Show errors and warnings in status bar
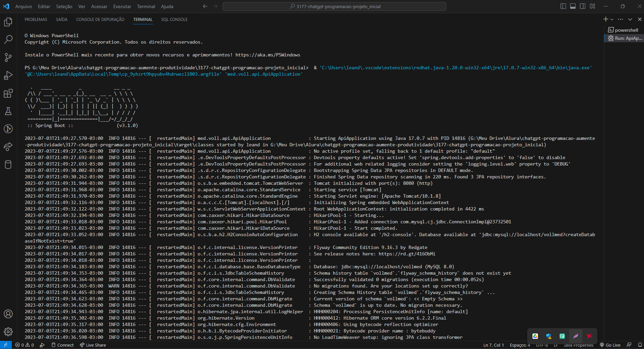 pos(25,345)
